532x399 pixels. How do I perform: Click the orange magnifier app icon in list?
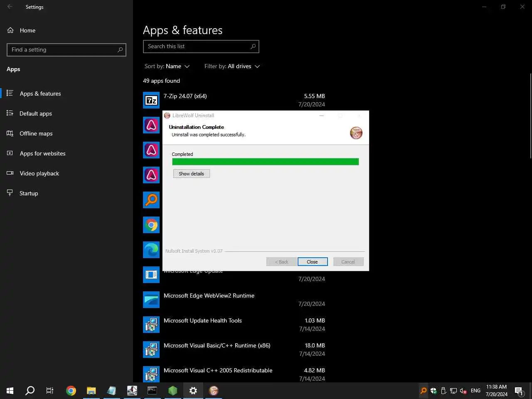click(151, 200)
